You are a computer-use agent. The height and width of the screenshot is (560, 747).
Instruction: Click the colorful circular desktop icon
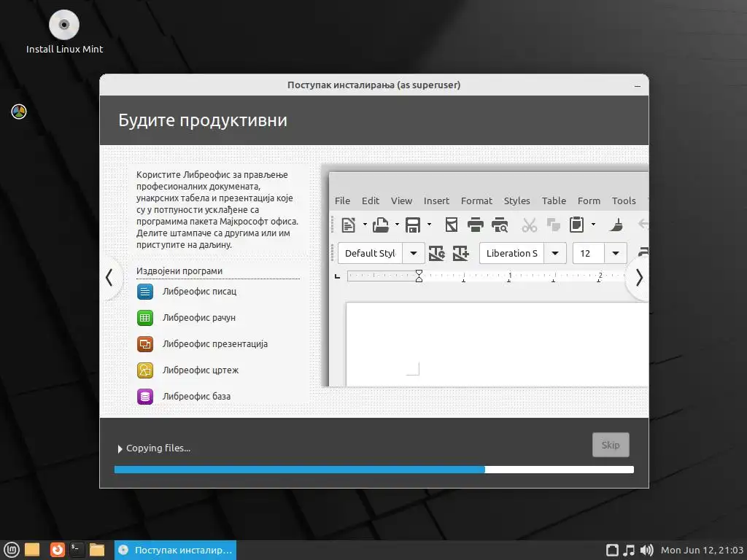(x=19, y=112)
